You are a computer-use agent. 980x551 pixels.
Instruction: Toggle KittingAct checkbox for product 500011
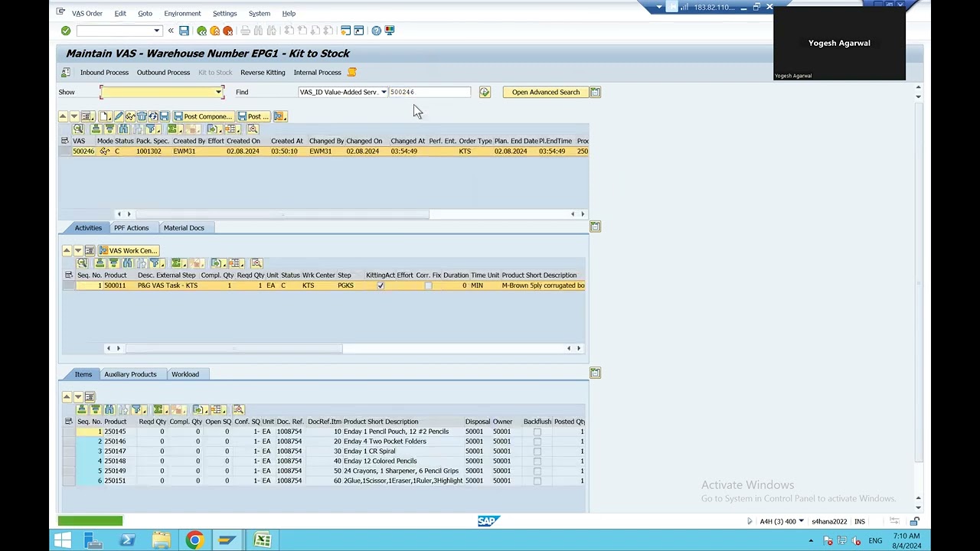tap(381, 285)
